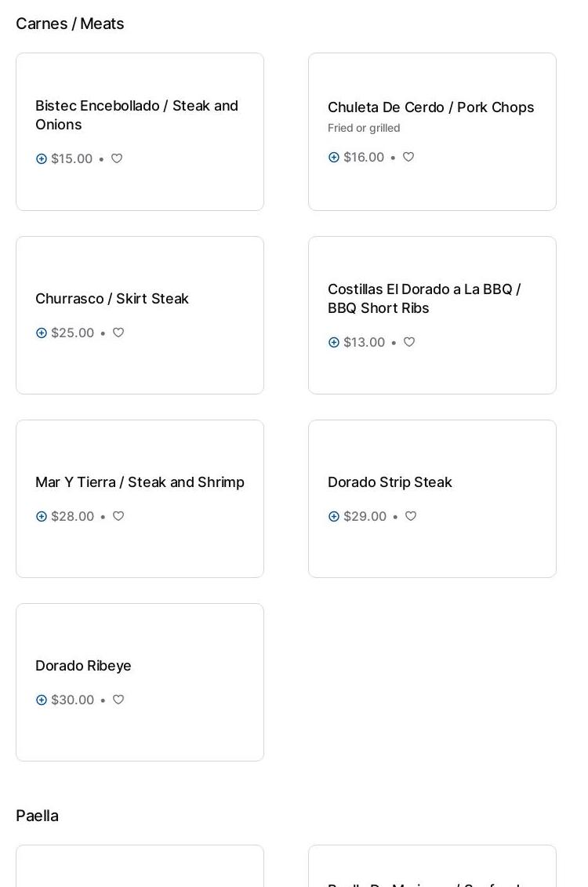This screenshot has width=588, height=887.
Task: Select Churrasco / Skirt Steak title
Action: 112,299
